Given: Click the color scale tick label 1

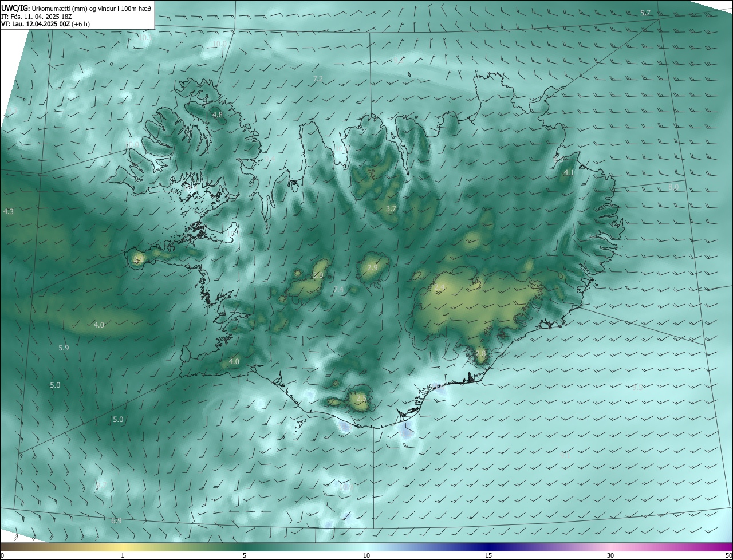Looking at the screenshot, I should 123,555.
